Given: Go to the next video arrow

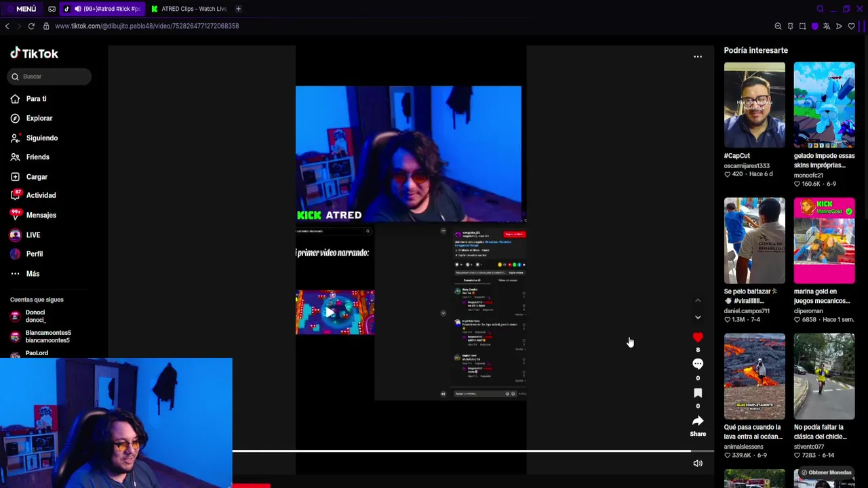Looking at the screenshot, I should point(698,317).
